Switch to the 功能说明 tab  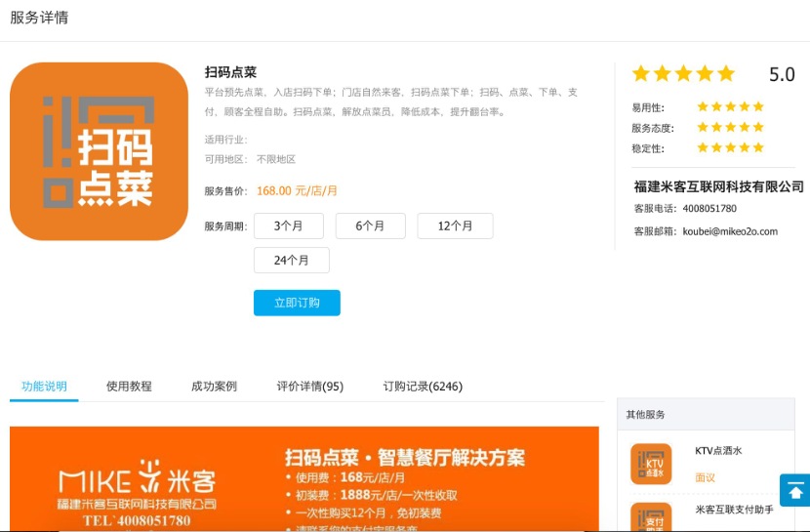[44, 387]
